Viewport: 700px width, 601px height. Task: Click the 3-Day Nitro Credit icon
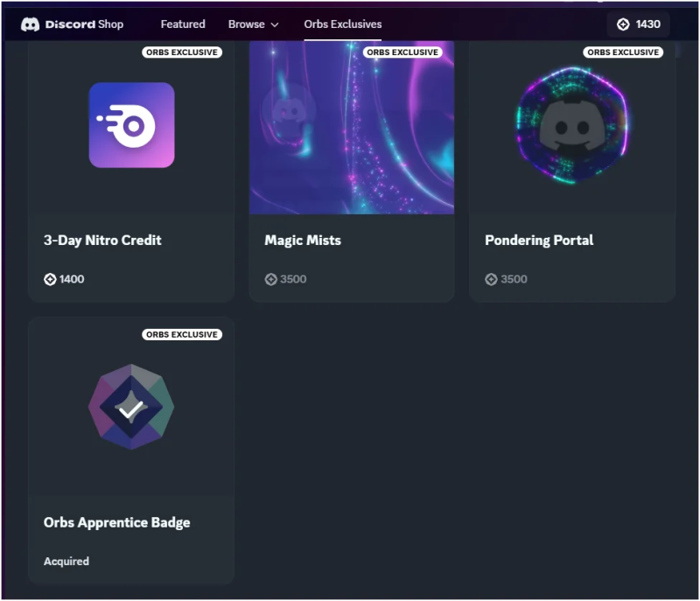(131, 125)
